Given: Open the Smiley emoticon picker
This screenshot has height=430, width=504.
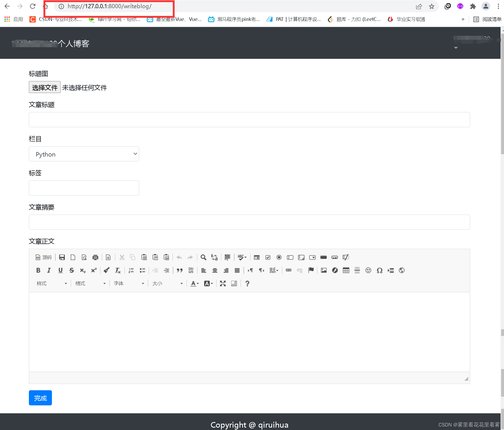Looking at the screenshot, I should pos(368,270).
